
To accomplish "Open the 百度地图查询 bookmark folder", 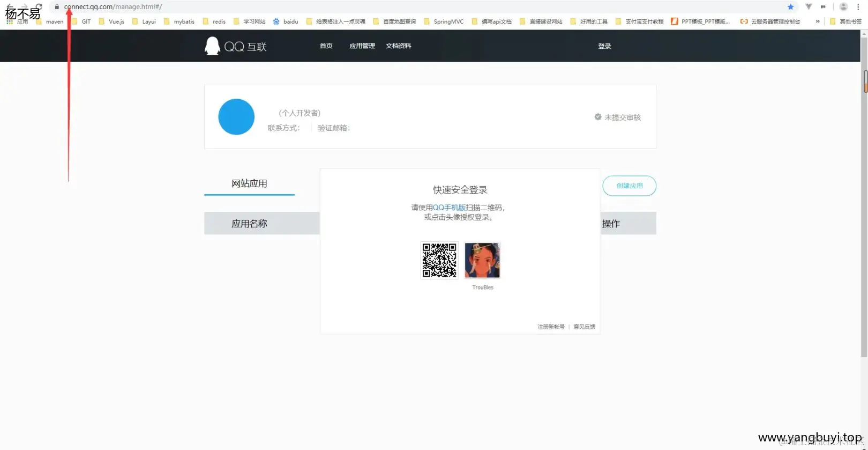I will (394, 21).
